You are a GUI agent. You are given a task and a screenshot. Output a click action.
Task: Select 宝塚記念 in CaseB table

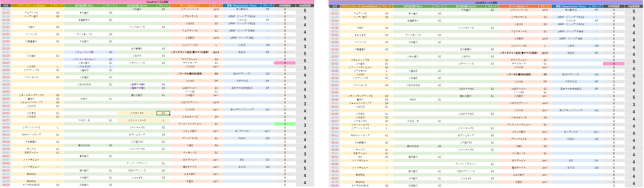(413, 178)
